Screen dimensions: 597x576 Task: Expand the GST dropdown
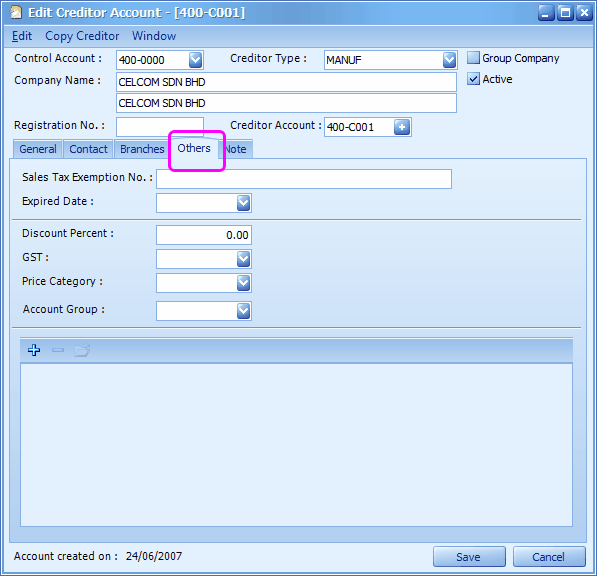click(244, 259)
